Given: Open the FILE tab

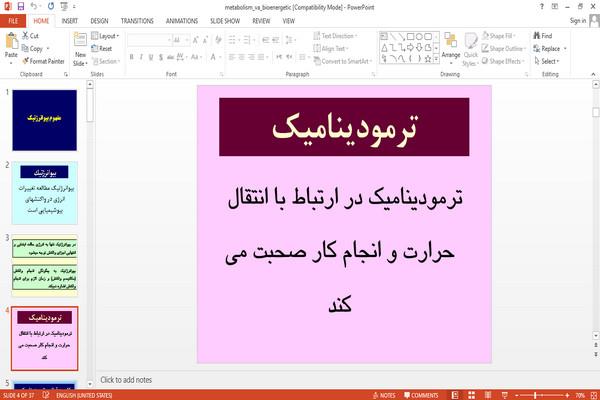Looking at the screenshot, I should click(13, 21).
